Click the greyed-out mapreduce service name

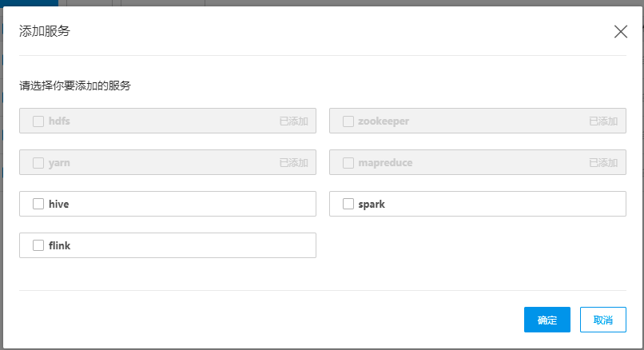[385, 163]
